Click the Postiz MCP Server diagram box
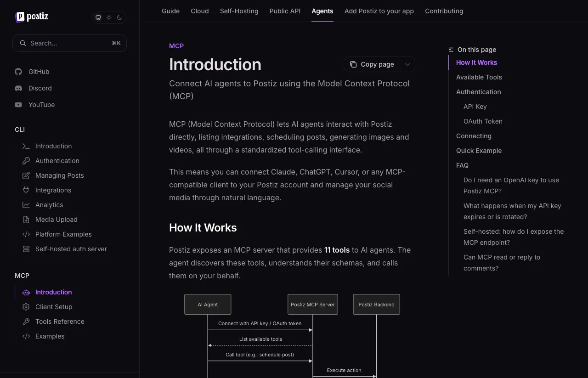This screenshot has width=588, height=378. click(x=313, y=305)
